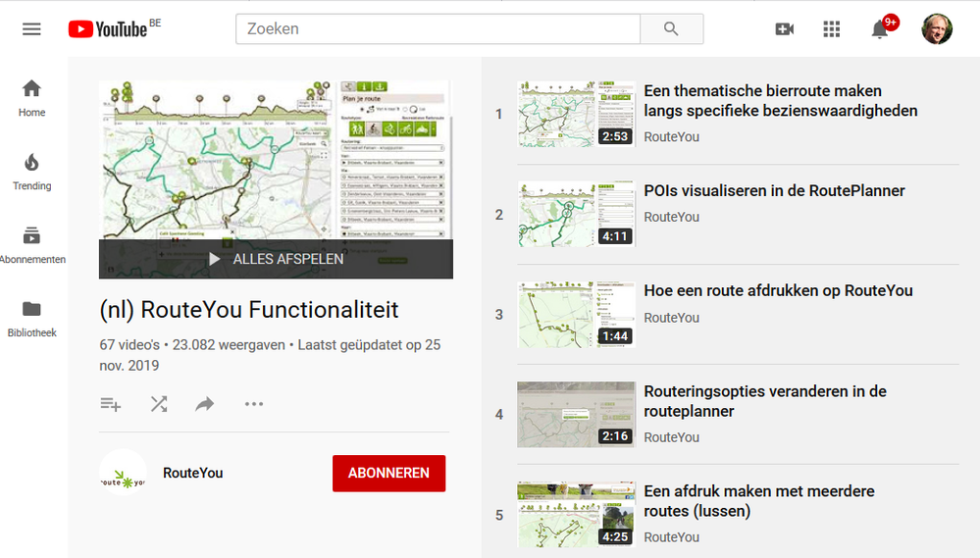Click the magnifier search button
Viewport: 980px width, 558px height.
[671, 28]
